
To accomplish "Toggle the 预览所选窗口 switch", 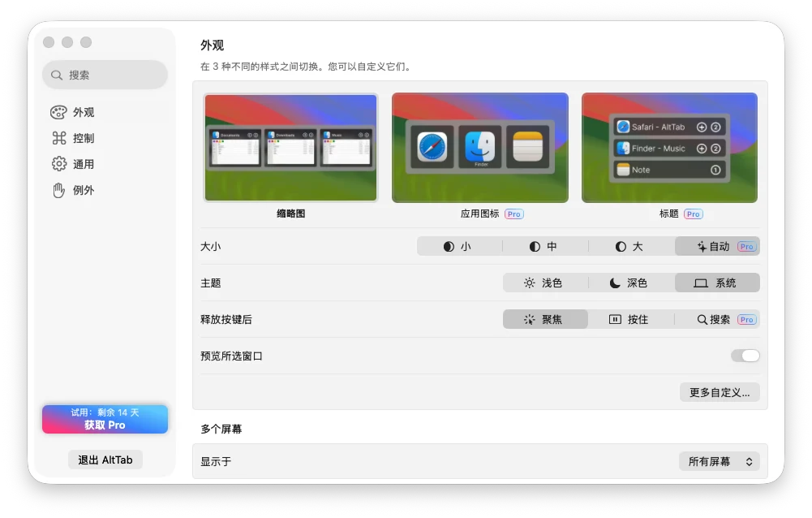I will [745, 356].
